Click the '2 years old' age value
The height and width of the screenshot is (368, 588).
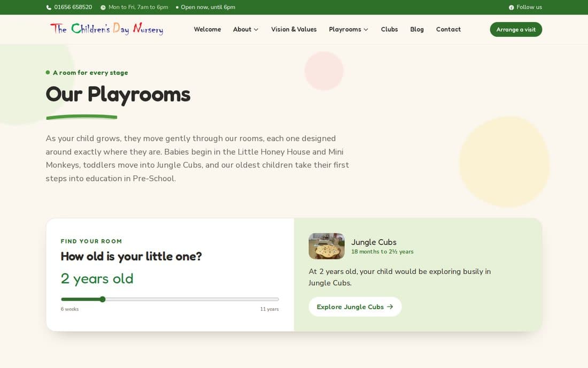pos(97,279)
